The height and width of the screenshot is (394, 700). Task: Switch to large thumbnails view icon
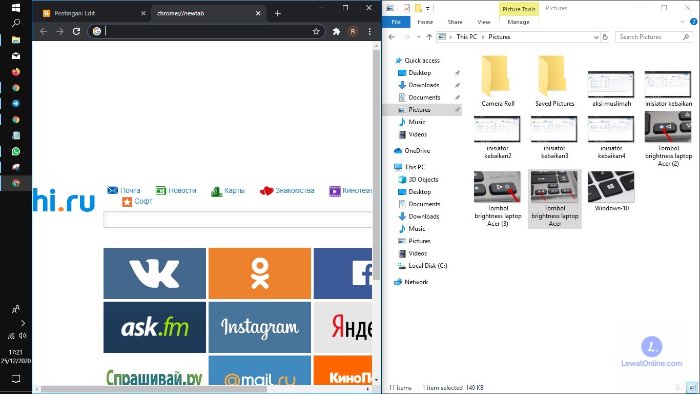click(692, 388)
